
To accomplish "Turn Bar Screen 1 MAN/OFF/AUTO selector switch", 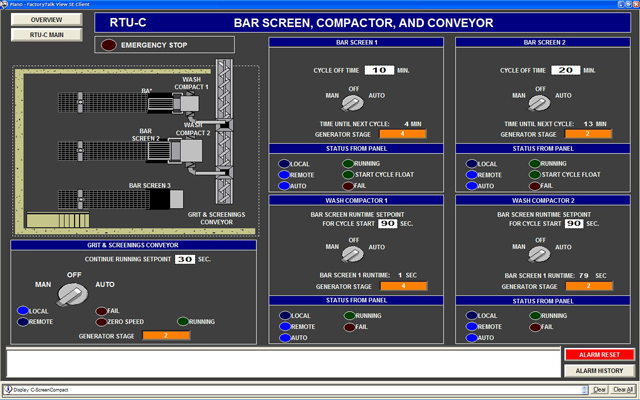I will point(350,102).
